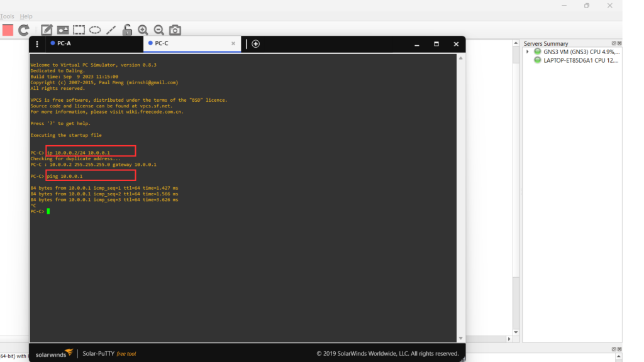644x362 pixels.
Task: Select the Draw ellipse tool
Action: (x=95, y=30)
